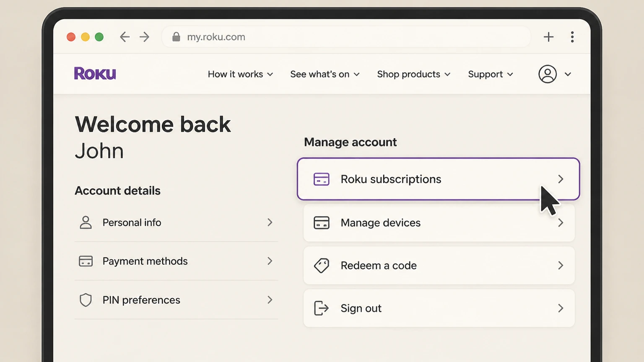Open Payment methods
The image size is (644, 362).
176,261
